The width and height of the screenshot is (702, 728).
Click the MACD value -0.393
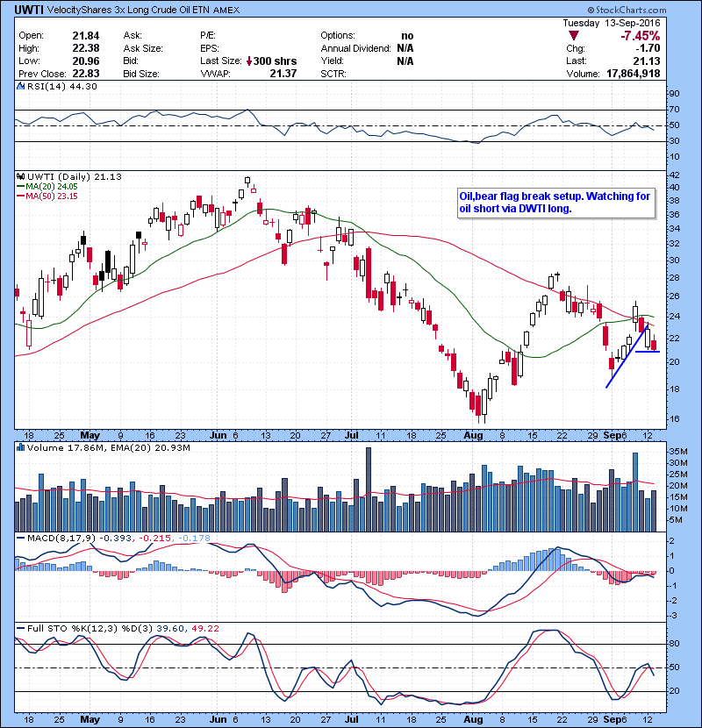pos(115,539)
